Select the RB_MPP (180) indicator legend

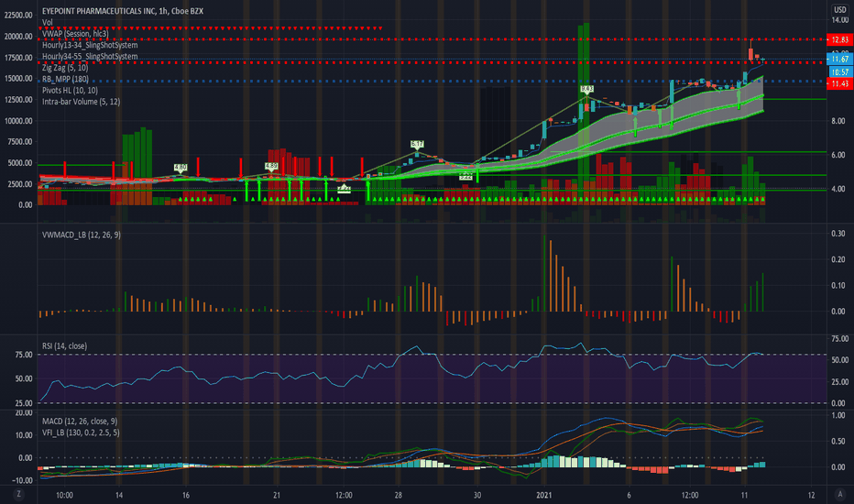pos(65,79)
